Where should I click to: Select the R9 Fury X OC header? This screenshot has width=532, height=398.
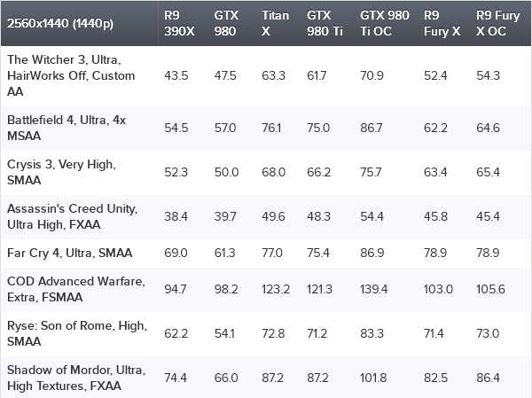pyautogui.click(x=497, y=23)
